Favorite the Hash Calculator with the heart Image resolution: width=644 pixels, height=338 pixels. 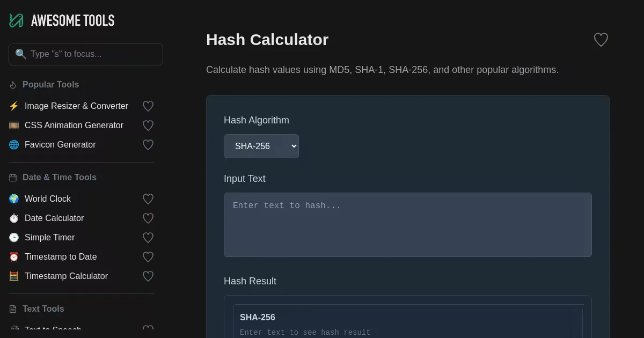click(x=601, y=40)
